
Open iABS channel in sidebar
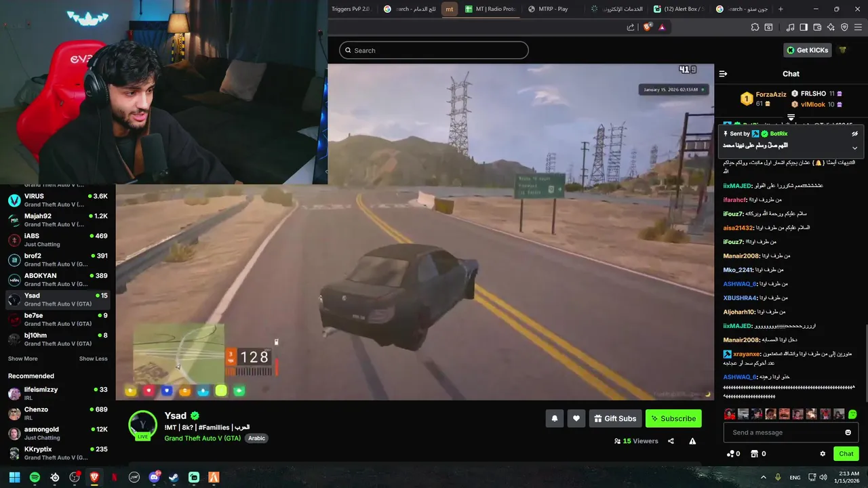[x=58, y=240]
